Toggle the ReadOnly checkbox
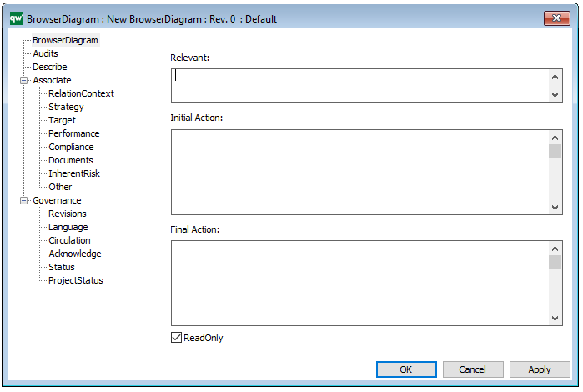Screen dimensions: 583x392 click(176, 337)
